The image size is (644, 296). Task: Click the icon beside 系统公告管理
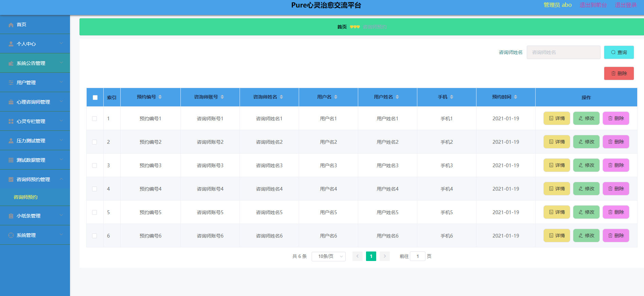pyautogui.click(x=11, y=64)
